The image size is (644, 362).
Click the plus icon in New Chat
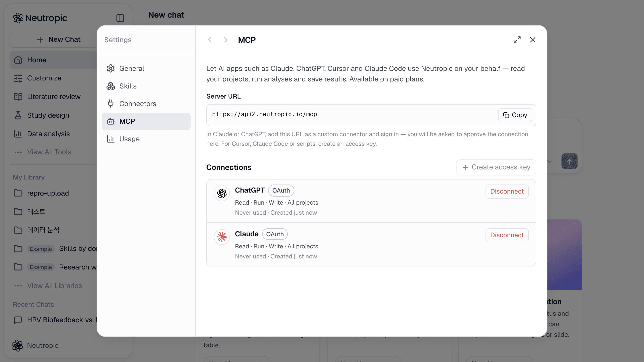point(40,40)
